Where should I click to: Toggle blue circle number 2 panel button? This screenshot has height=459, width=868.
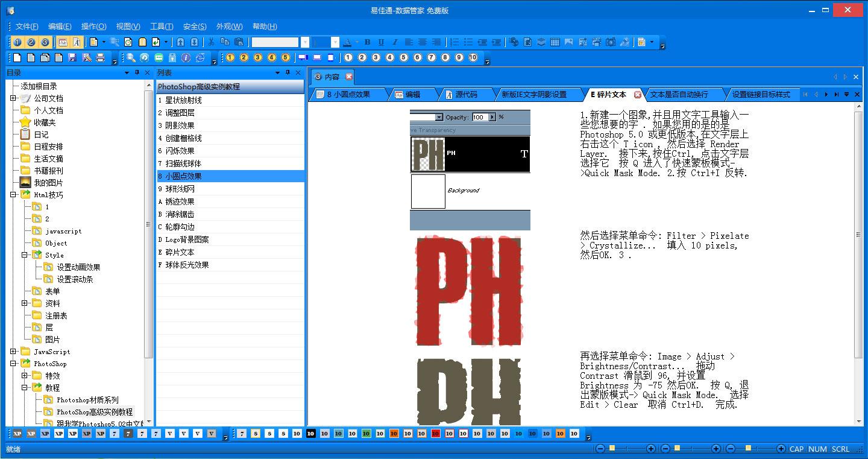point(31,42)
